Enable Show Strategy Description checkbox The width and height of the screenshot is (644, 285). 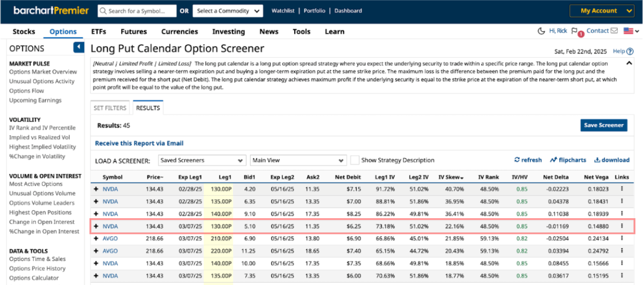(355, 160)
